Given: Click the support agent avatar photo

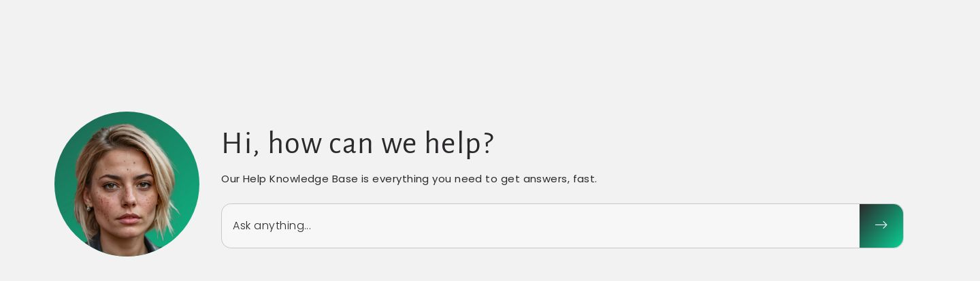Looking at the screenshot, I should point(127,184).
